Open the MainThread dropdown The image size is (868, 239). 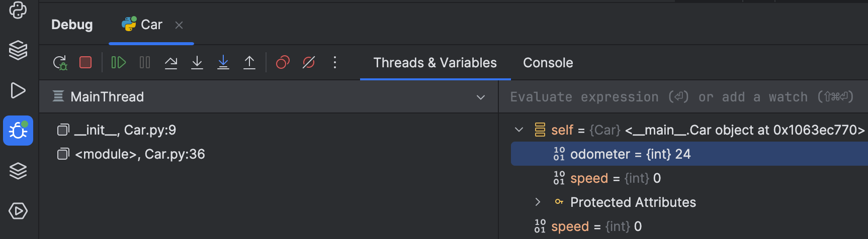click(x=480, y=97)
